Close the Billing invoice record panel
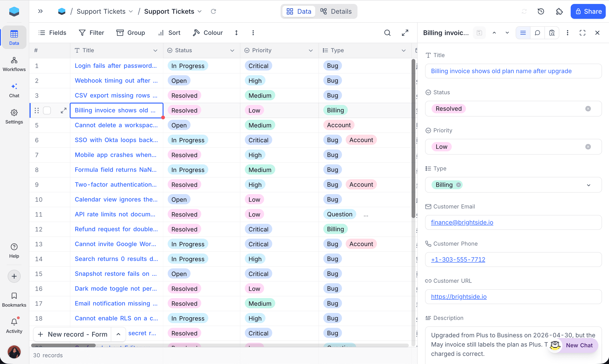Image resolution: width=609 pixels, height=364 pixels. click(597, 33)
